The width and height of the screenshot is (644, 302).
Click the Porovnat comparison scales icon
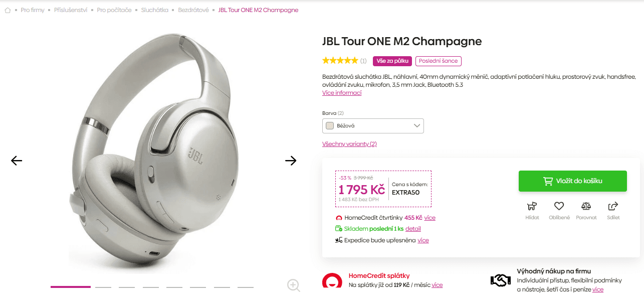click(x=586, y=207)
